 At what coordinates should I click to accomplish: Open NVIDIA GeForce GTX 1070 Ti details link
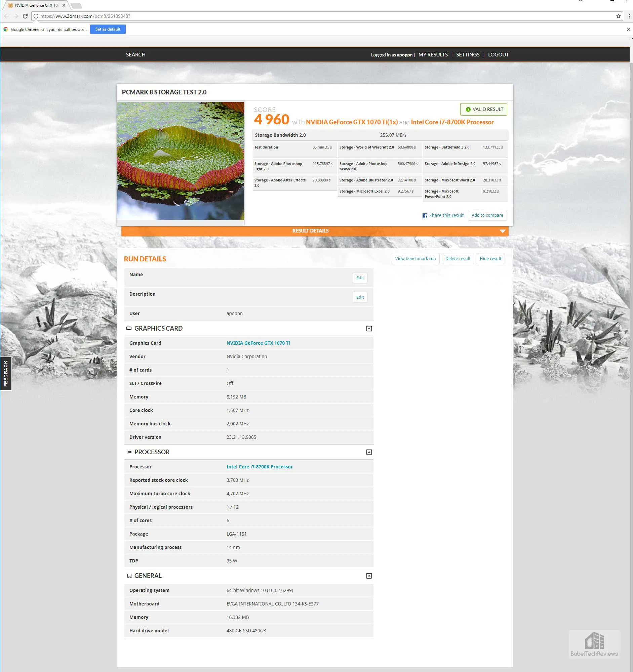click(x=258, y=343)
